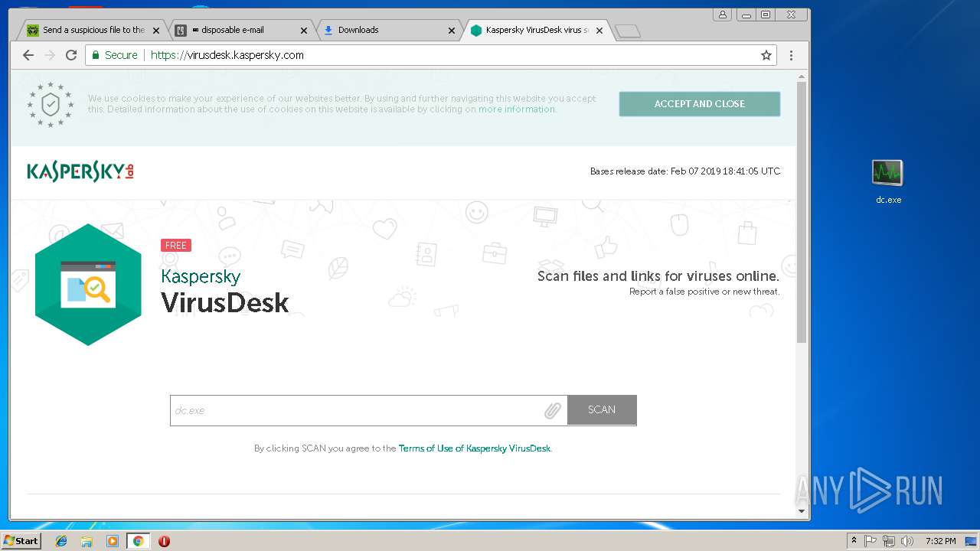The height and width of the screenshot is (551, 980).
Task: Click the ACCEPT AND CLOSE cookie button
Action: tap(700, 104)
